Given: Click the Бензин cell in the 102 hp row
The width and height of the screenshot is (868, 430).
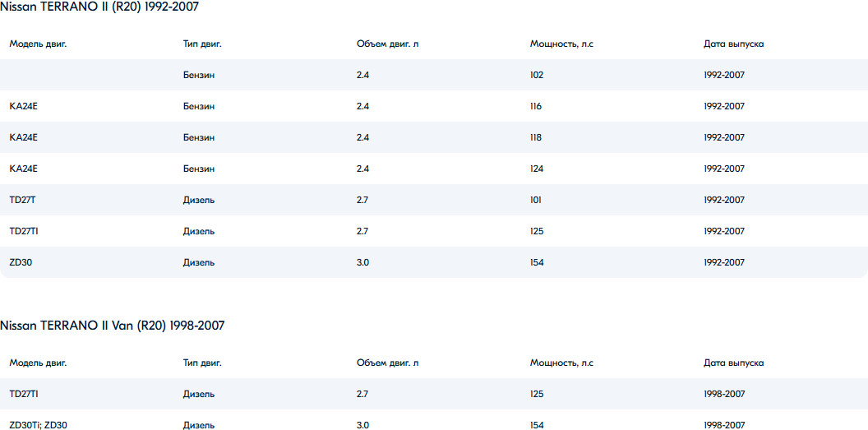Looking at the screenshot, I should click(x=199, y=75).
